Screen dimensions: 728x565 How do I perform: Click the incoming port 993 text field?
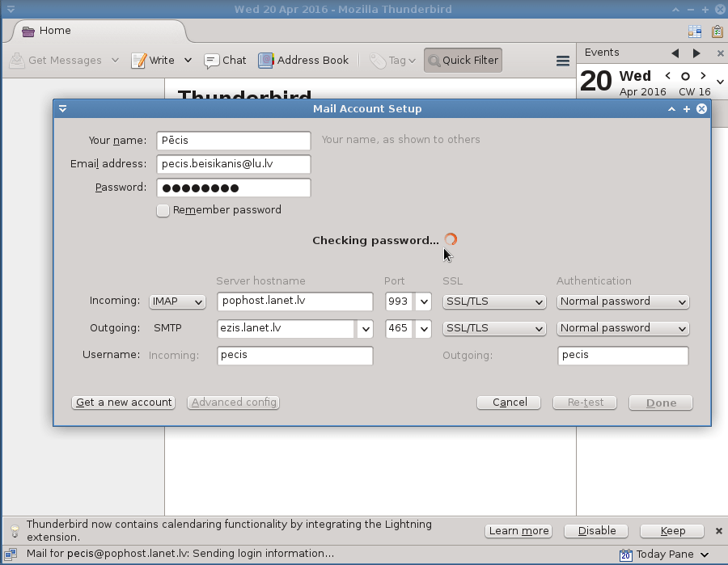click(x=400, y=301)
